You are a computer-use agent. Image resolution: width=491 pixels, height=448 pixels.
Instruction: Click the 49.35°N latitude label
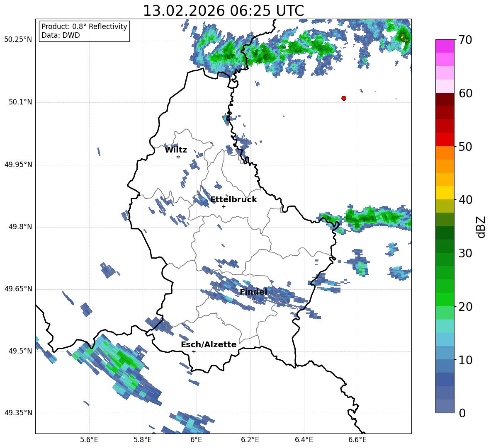[18, 413]
